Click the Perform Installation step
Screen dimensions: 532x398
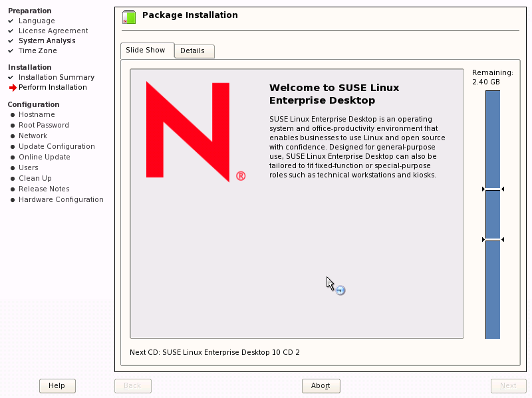tap(53, 88)
